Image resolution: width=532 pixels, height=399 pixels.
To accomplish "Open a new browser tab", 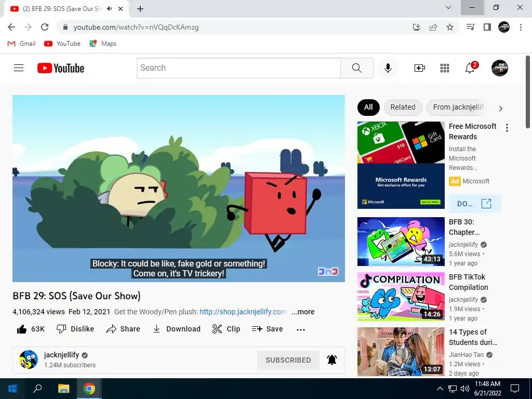I will point(140,9).
